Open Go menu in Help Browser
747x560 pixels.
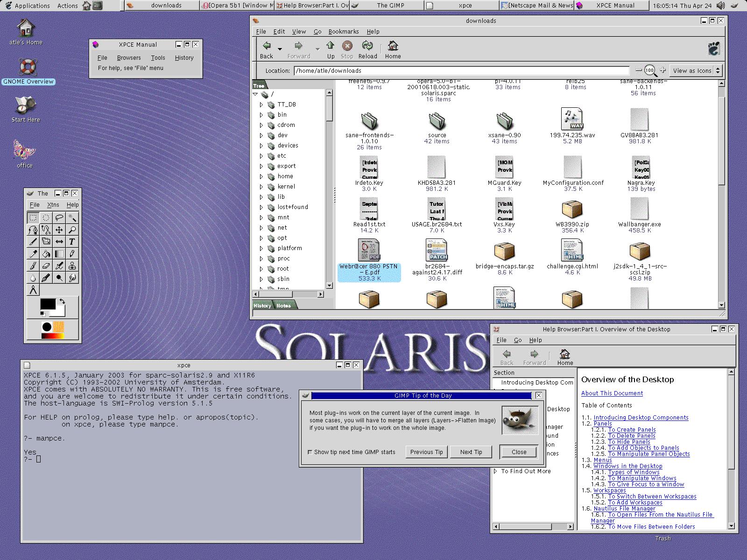(x=518, y=340)
